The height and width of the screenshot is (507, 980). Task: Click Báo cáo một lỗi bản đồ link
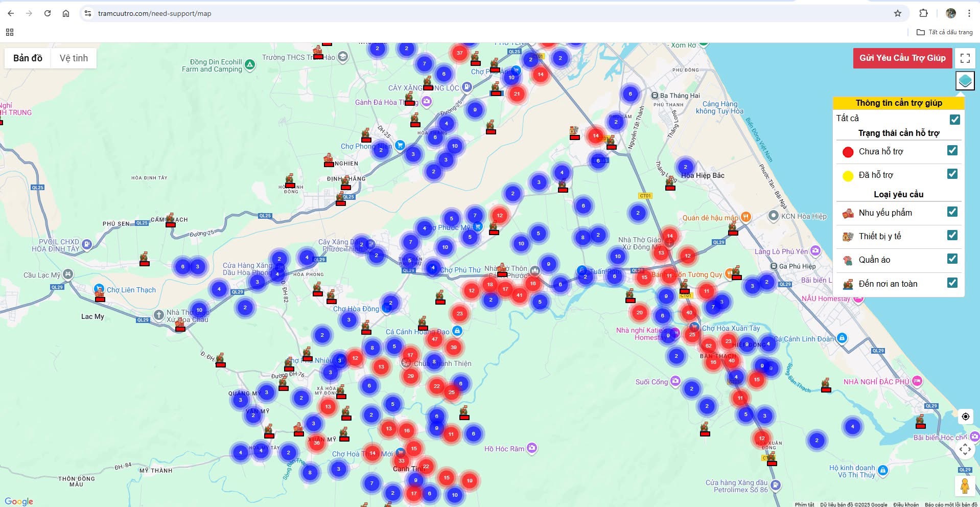tap(951, 504)
